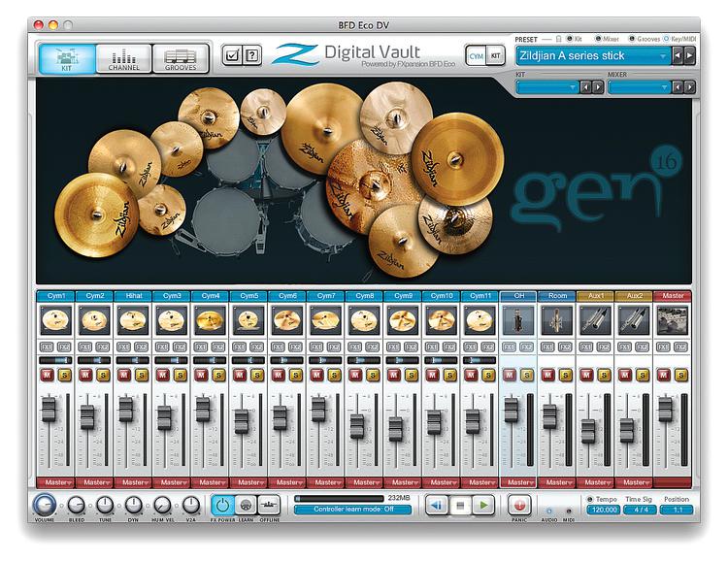Open the preferences checkmark icon

click(231, 56)
